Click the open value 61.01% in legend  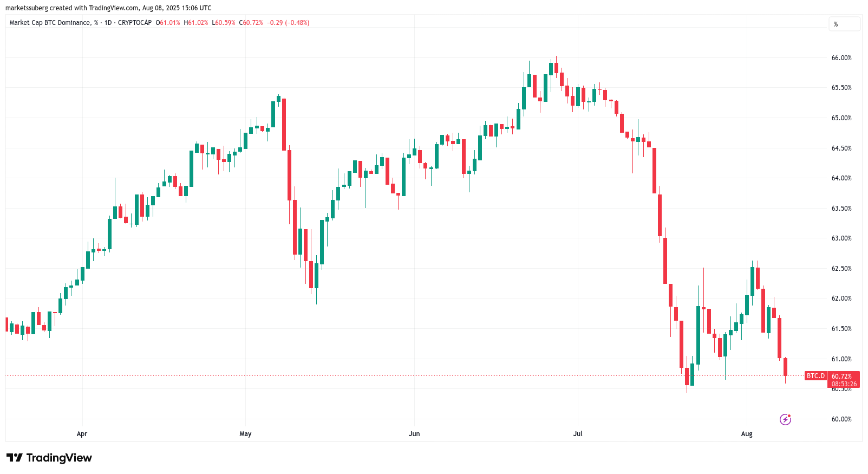(x=169, y=23)
